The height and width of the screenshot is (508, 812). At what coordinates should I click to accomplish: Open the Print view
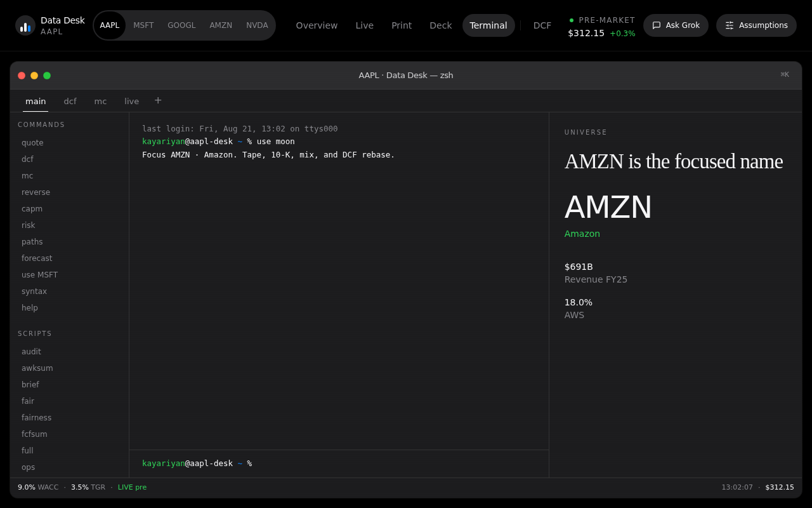[x=402, y=25]
